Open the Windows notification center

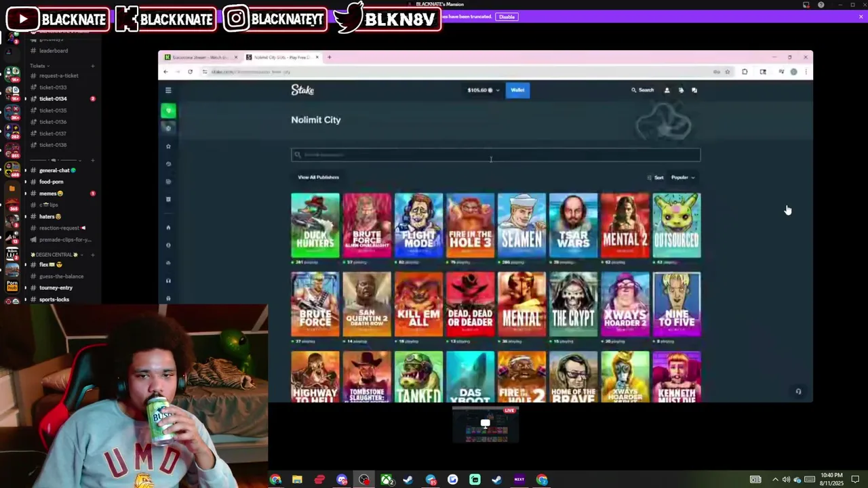[x=856, y=480]
